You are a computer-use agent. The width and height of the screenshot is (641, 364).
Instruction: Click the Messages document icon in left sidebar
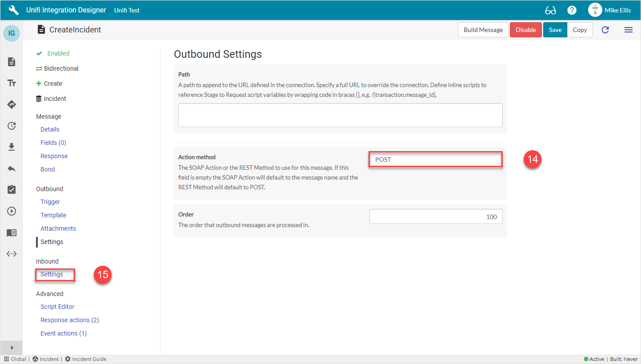12,62
